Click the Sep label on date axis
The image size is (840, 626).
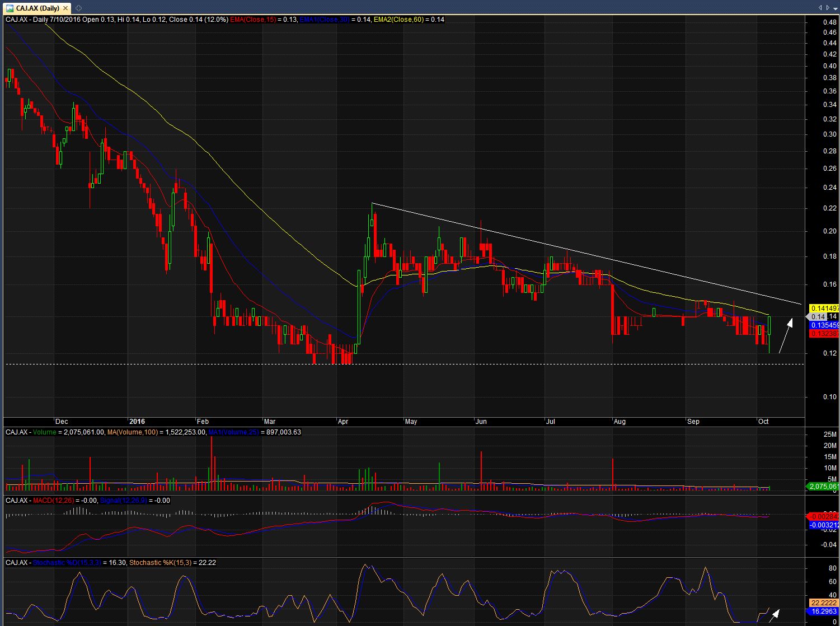[x=693, y=422]
